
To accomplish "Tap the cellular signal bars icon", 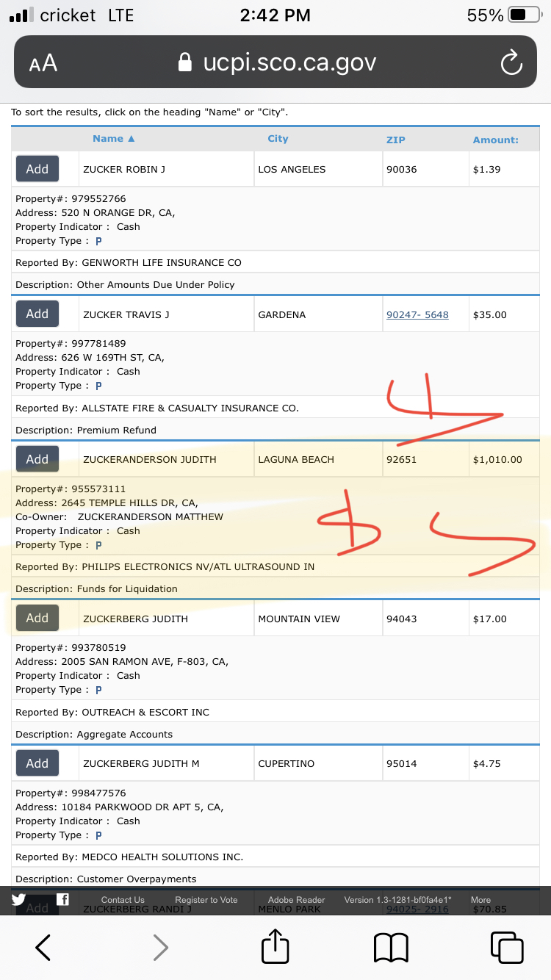I will click(x=21, y=15).
